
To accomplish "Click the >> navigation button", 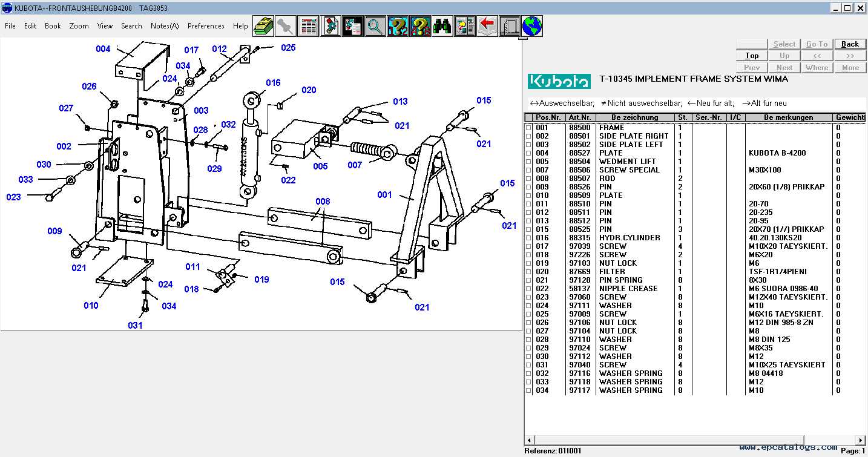I will pos(850,55).
